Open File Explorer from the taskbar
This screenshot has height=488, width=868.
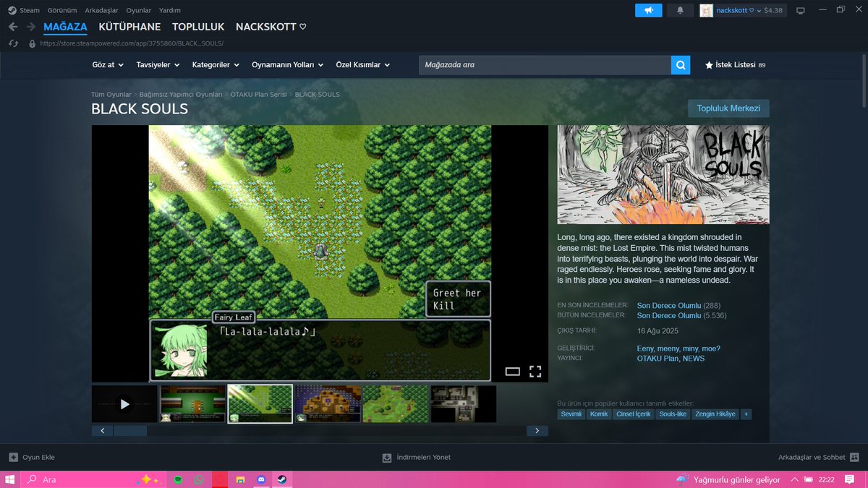click(x=240, y=479)
